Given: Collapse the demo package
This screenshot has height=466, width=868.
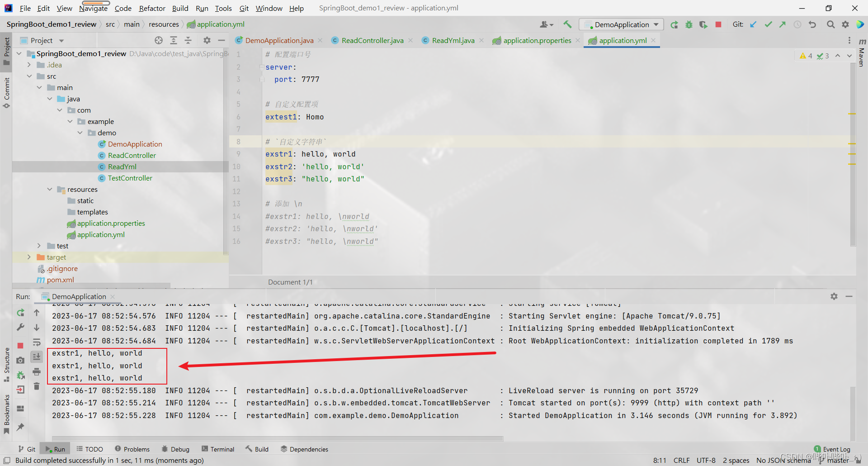Looking at the screenshot, I should pyautogui.click(x=80, y=133).
